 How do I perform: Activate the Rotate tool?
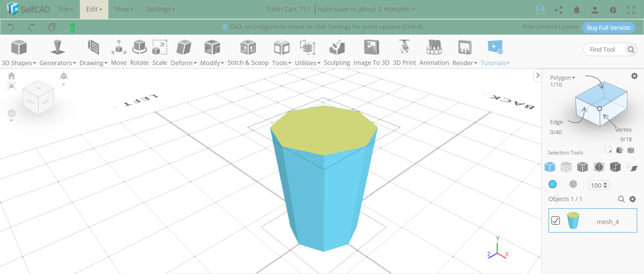click(139, 52)
